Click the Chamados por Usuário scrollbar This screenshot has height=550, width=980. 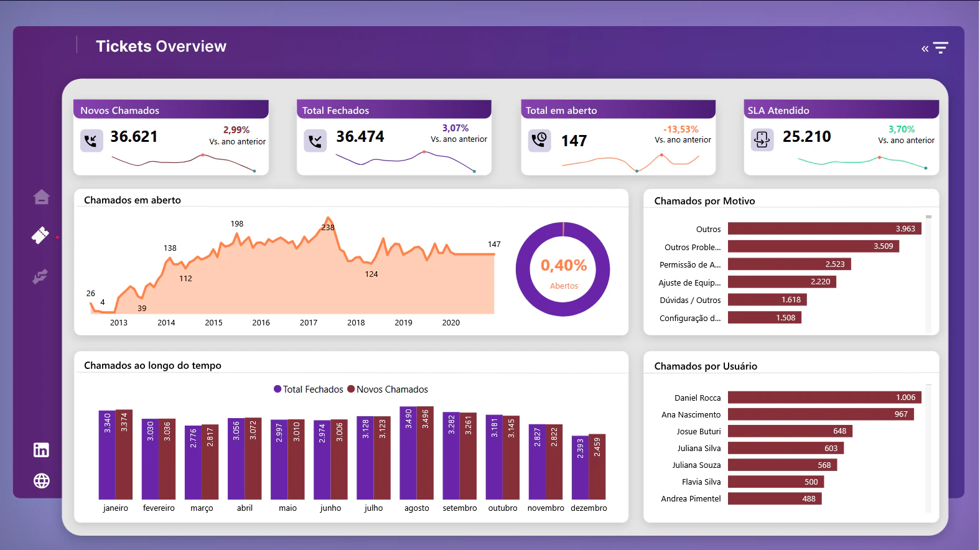pos(928,448)
